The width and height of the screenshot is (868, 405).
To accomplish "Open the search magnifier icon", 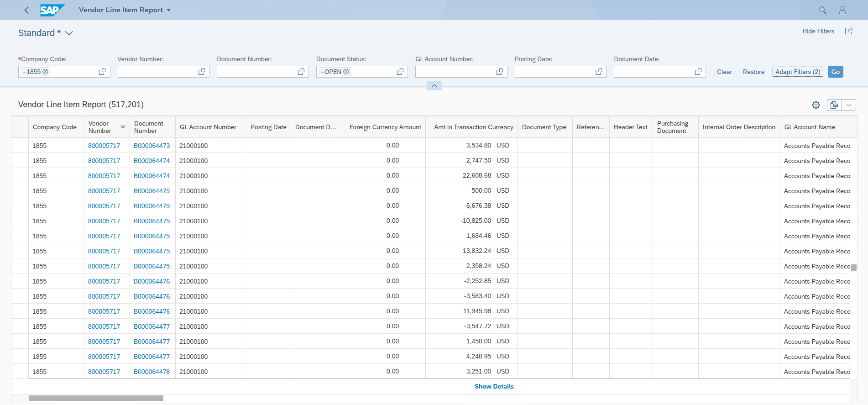I will point(822,10).
